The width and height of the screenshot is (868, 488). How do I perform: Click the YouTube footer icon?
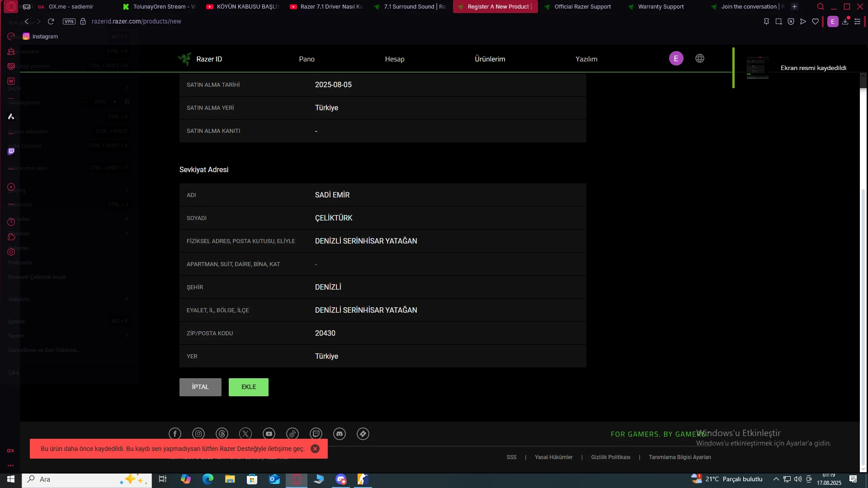click(x=269, y=434)
